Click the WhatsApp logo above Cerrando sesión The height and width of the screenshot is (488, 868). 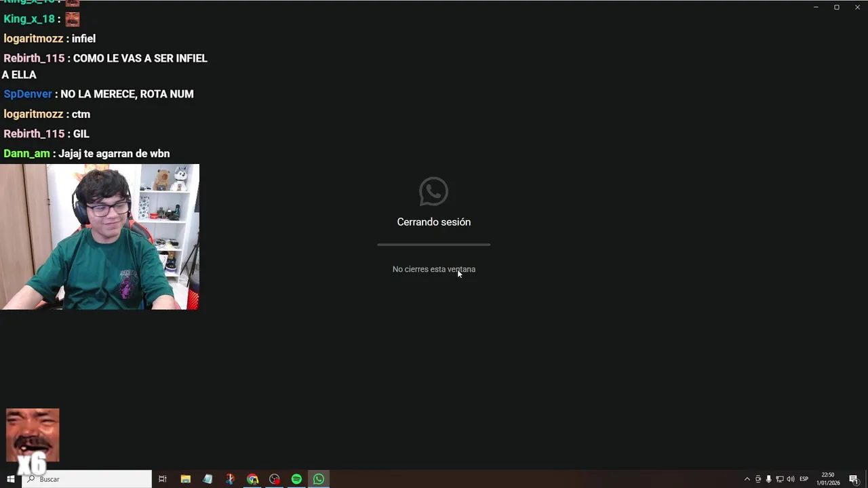[x=433, y=191]
